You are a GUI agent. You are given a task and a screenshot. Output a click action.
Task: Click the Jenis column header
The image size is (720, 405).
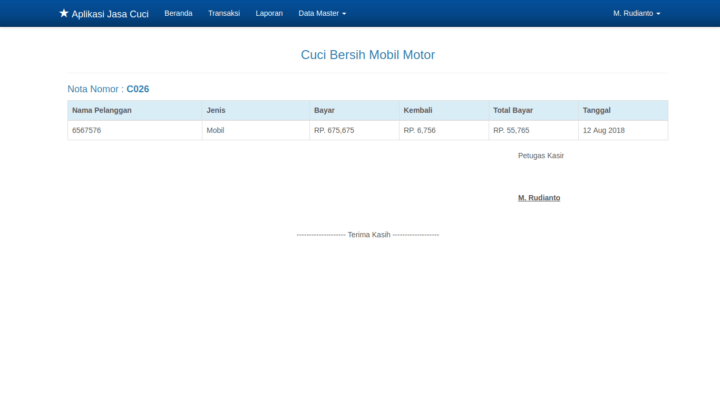(216, 110)
